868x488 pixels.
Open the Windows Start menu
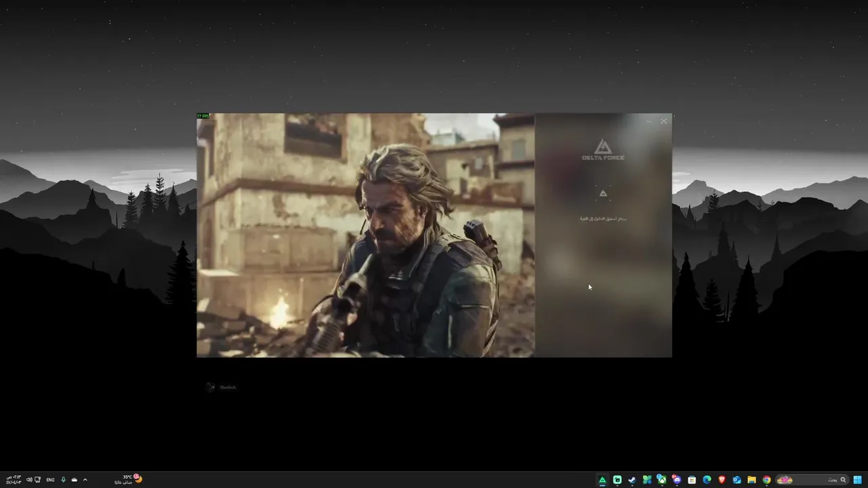(858, 480)
